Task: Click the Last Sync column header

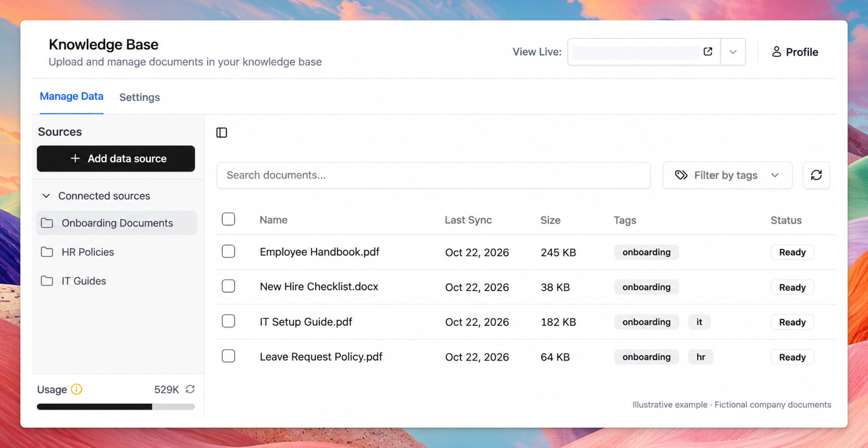Action: 468,220
